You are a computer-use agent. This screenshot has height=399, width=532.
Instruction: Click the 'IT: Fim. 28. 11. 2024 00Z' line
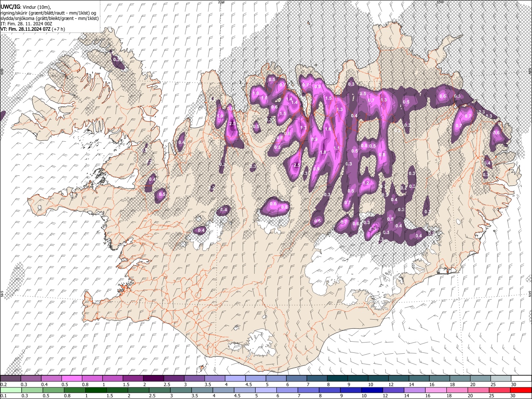(26, 24)
